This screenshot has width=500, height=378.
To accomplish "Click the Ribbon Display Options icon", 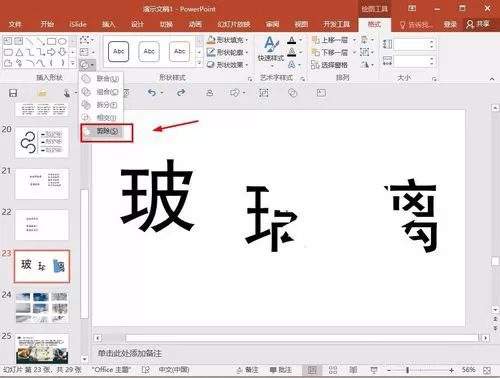I will (412, 8).
